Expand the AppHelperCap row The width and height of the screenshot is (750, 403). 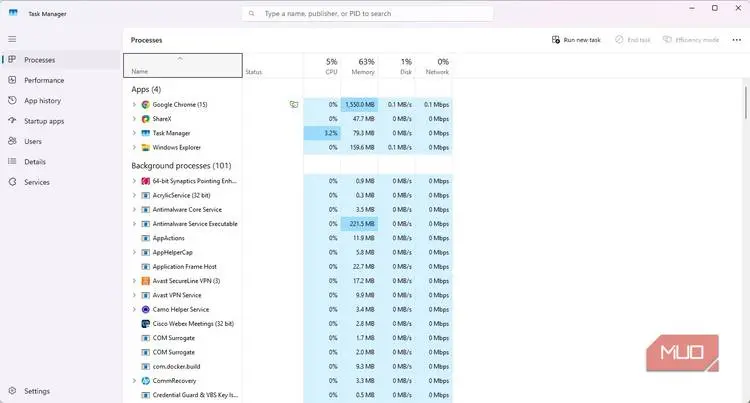click(134, 252)
